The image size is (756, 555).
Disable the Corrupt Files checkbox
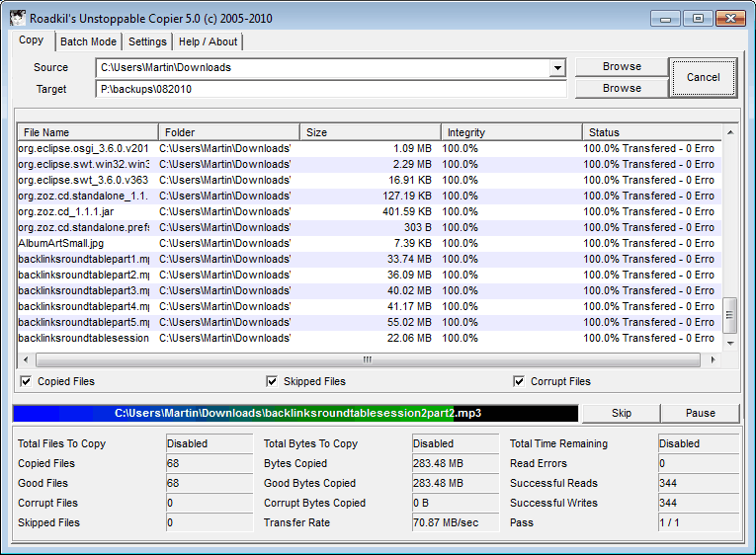[x=519, y=381]
